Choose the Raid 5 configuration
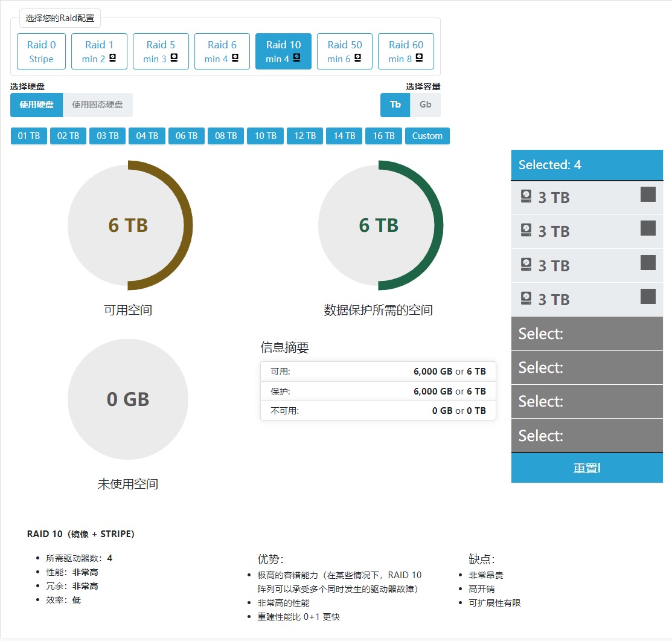Image resolution: width=672 pixels, height=641 pixels. [161, 51]
